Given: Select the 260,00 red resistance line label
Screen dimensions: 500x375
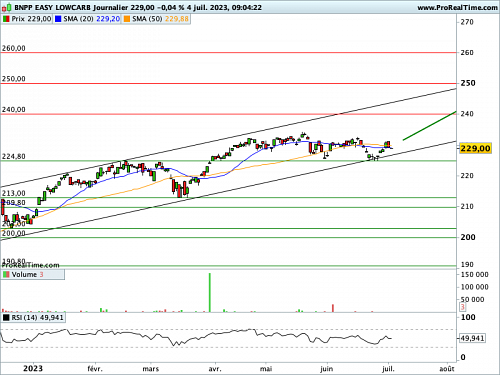Looking at the screenshot, I should [14, 48].
